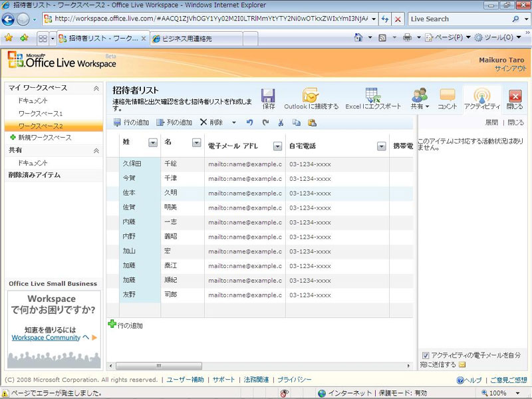This screenshot has width=532, height=399.
Task: Stop loading with the red X icon
Action: (x=398, y=19)
